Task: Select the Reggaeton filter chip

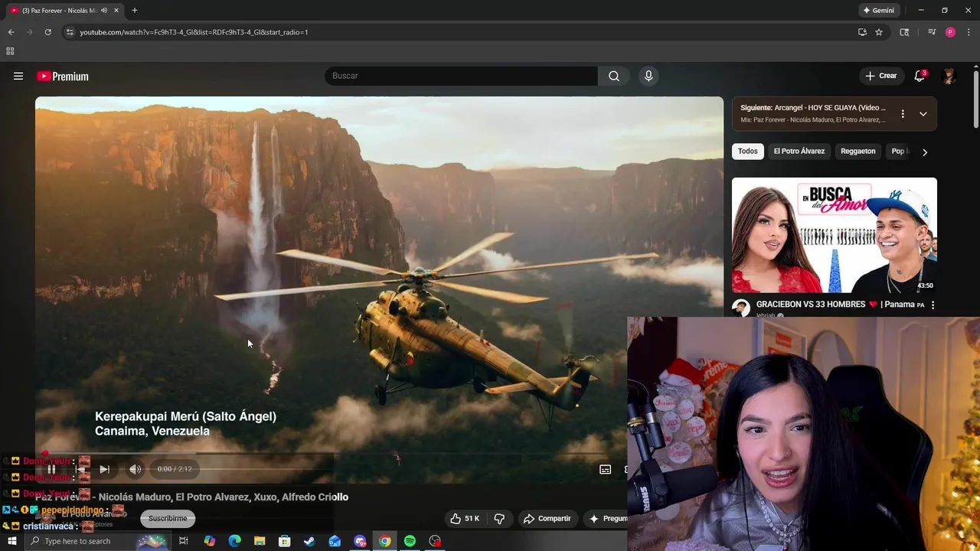Action: [x=857, y=151]
